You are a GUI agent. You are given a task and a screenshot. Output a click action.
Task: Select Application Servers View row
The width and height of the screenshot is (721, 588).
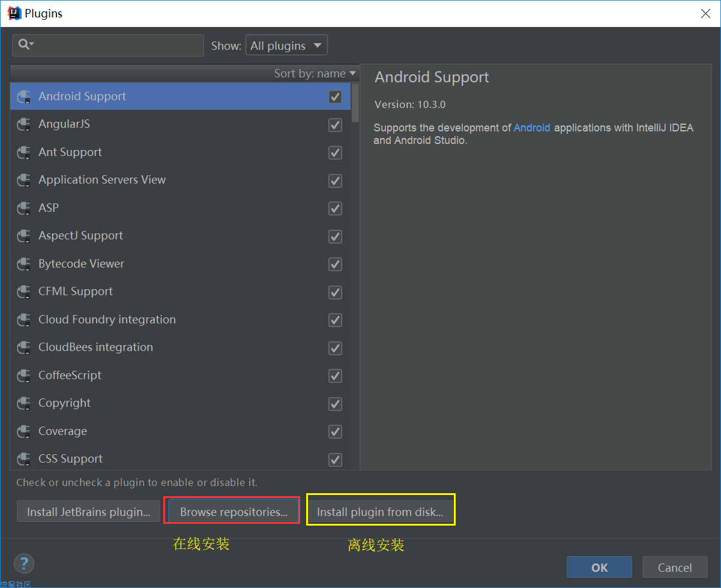click(x=180, y=180)
